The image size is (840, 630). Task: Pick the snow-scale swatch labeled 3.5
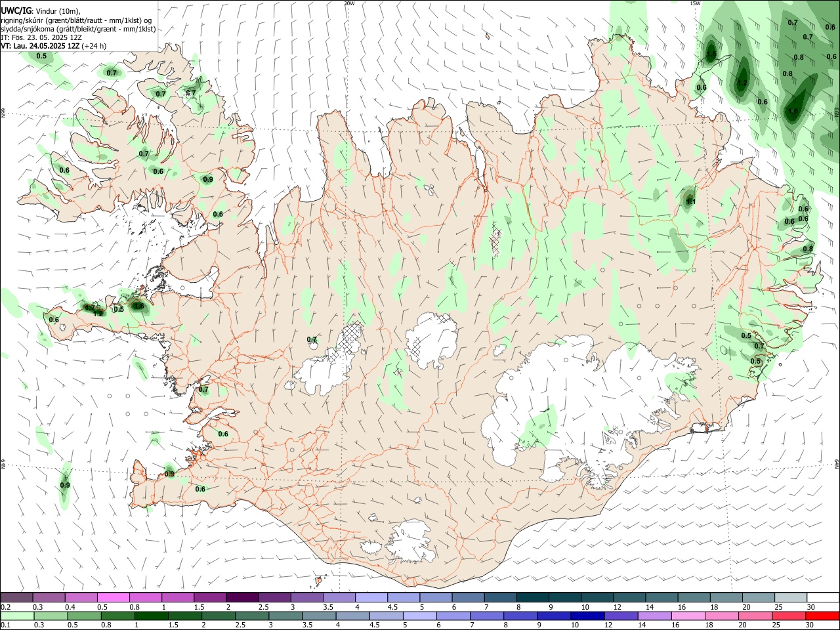tap(338, 597)
